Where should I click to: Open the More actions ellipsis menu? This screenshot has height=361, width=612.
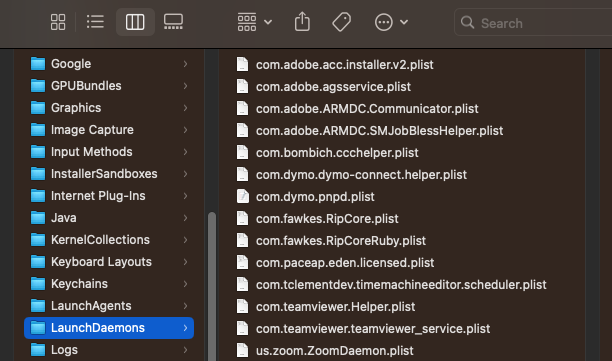(x=391, y=22)
